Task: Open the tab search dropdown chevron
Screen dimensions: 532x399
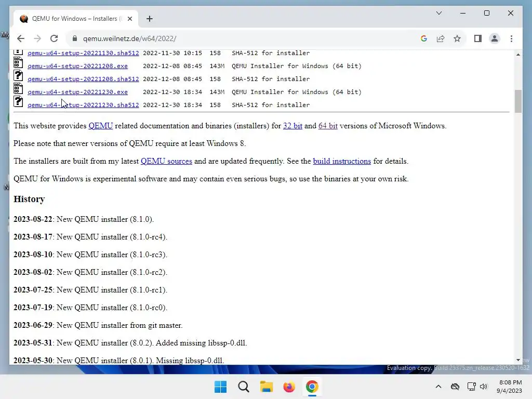Action: pyautogui.click(x=438, y=13)
